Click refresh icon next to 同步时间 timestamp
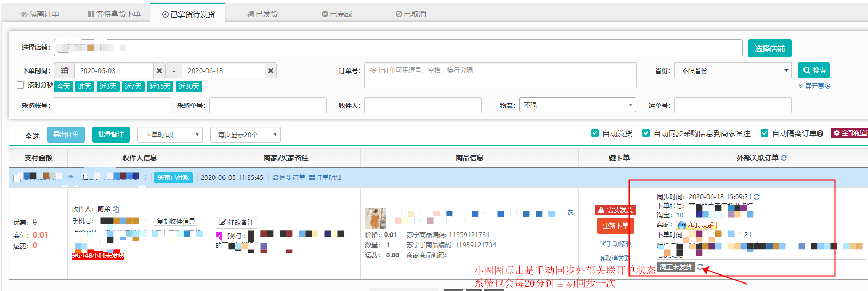The width and height of the screenshot is (868, 291). (x=756, y=197)
